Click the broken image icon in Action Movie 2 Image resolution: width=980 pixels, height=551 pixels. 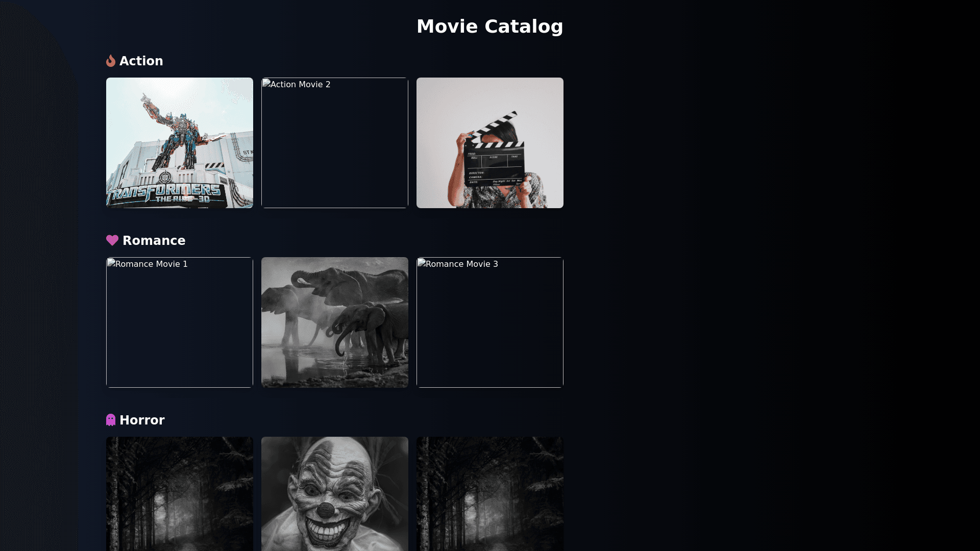click(x=266, y=84)
